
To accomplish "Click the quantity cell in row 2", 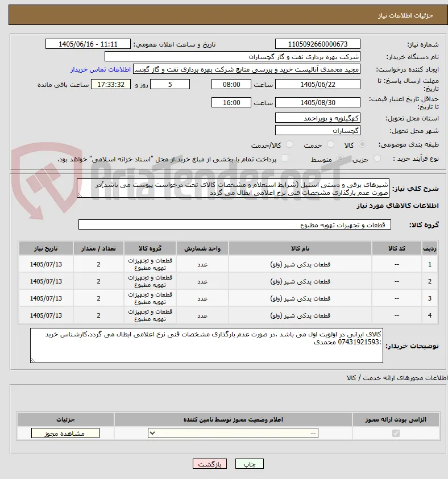I will pyautogui.click(x=98, y=282).
